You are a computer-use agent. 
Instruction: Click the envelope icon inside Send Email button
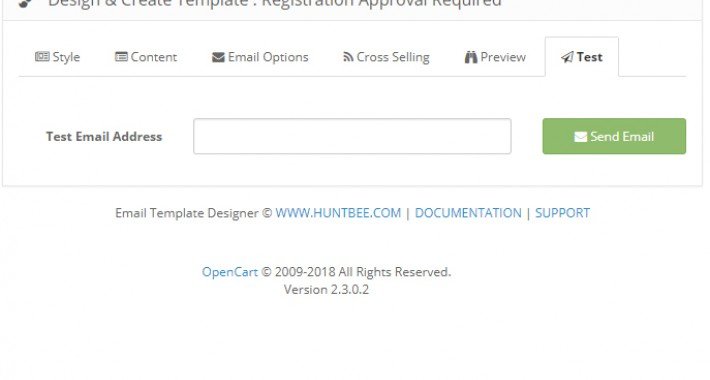pyautogui.click(x=580, y=137)
